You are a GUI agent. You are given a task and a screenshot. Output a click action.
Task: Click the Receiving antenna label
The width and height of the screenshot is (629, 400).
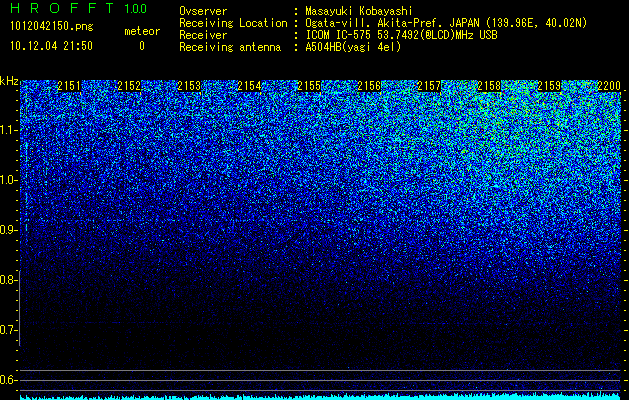pos(230,47)
